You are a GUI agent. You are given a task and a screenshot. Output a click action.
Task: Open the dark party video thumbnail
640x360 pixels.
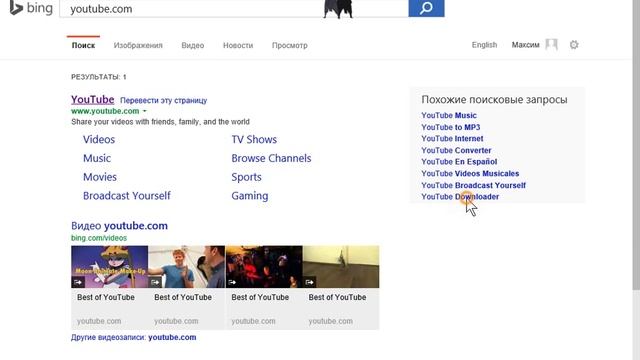pyautogui.click(x=264, y=267)
